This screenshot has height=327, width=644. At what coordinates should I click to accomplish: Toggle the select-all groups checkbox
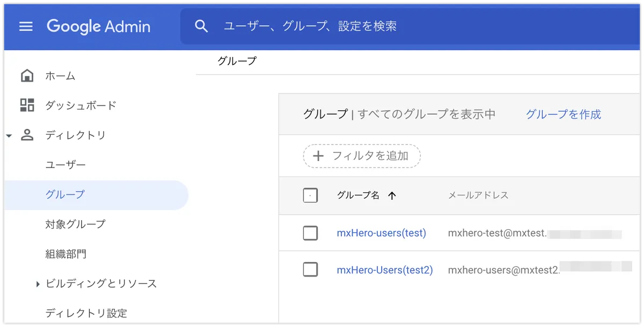[310, 195]
